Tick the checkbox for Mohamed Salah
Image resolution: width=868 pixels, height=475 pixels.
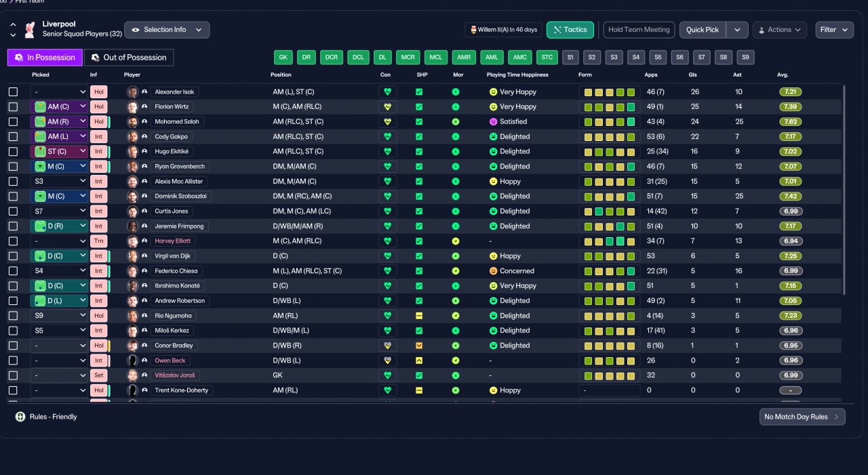13,122
